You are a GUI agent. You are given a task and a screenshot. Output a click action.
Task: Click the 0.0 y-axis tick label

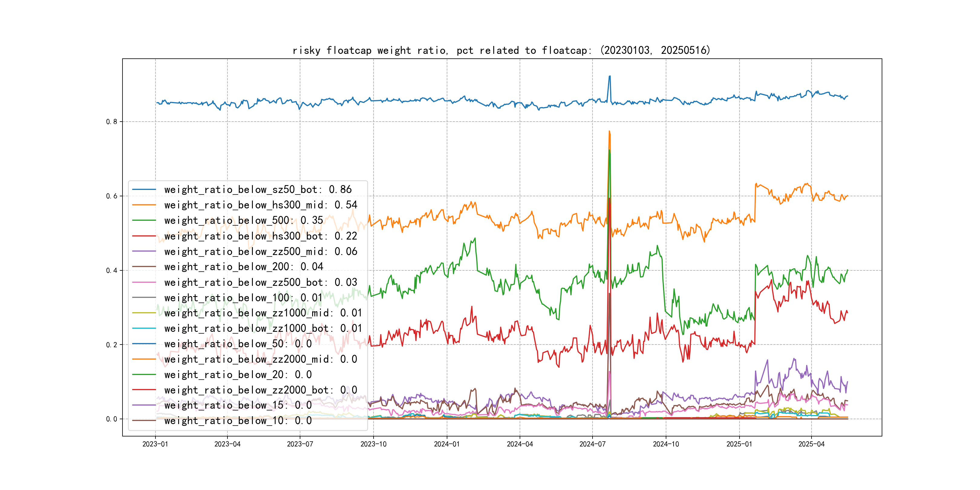112,419
